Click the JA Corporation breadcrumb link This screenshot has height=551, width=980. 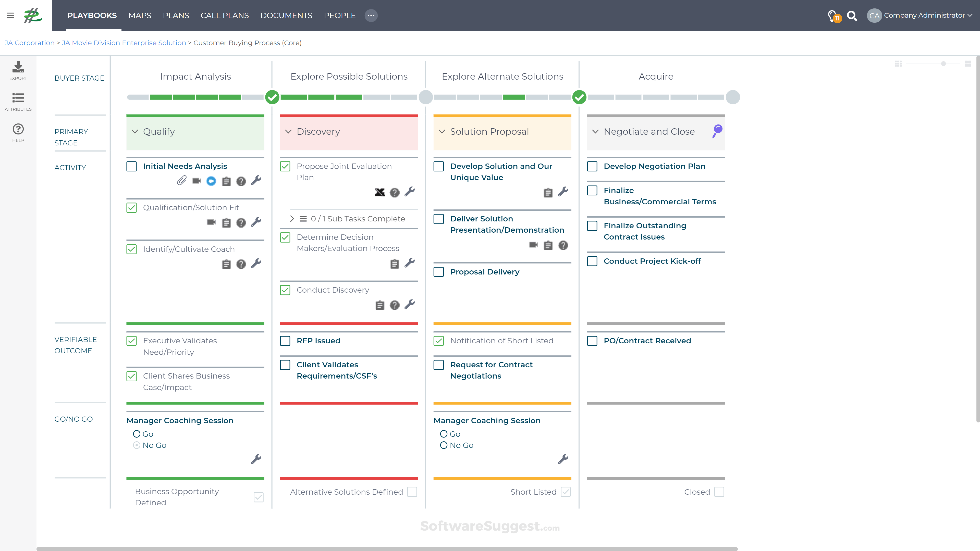(x=29, y=43)
